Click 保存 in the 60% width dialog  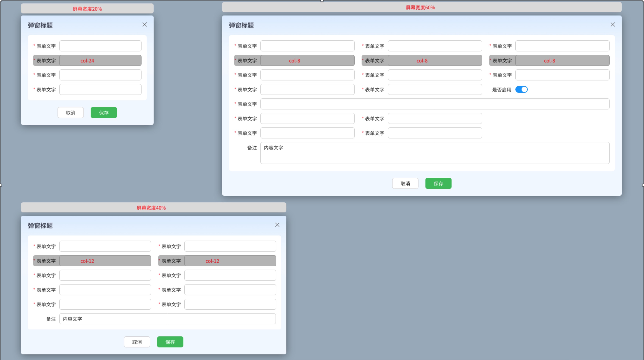click(438, 183)
